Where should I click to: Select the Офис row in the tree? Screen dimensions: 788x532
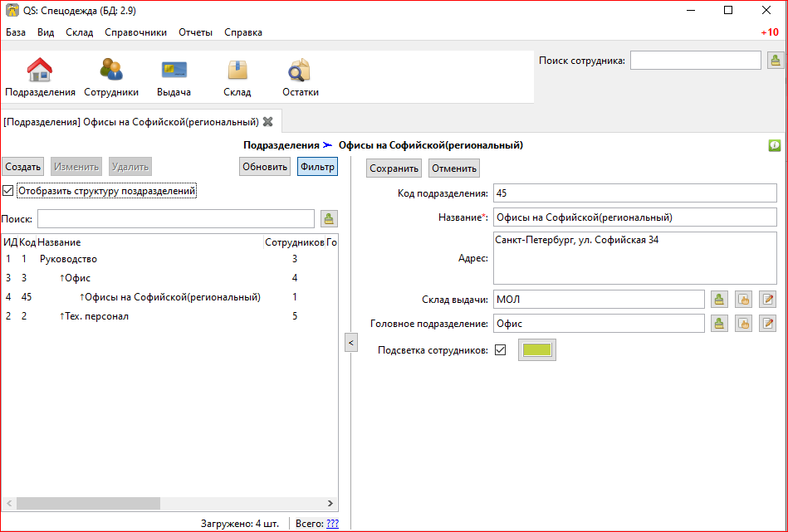click(x=78, y=278)
